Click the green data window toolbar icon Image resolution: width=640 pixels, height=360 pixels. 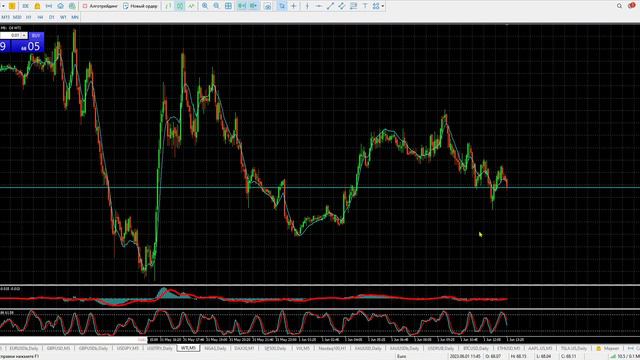72,6
